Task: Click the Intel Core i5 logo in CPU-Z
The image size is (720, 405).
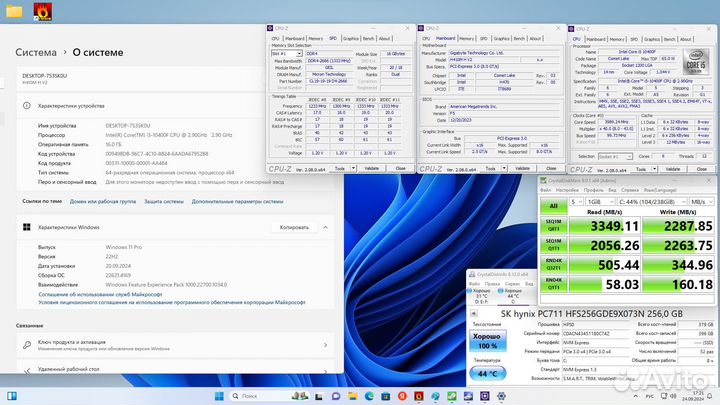Action: coord(696,62)
